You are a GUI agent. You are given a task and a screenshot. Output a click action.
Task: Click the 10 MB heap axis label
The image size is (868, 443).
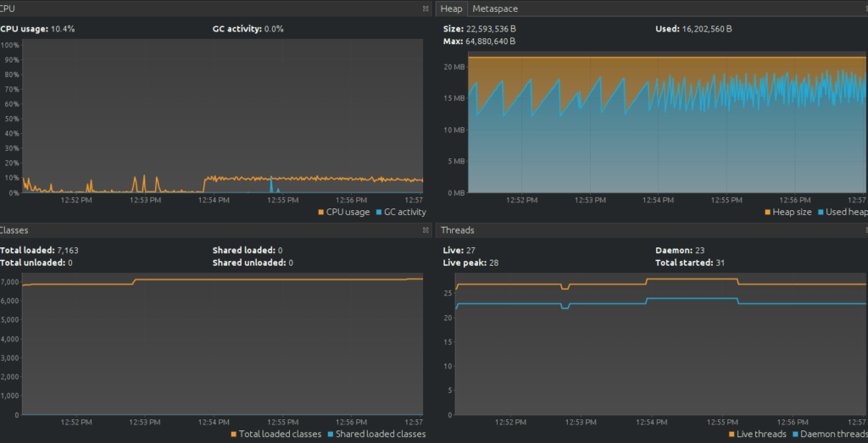[x=453, y=130]
